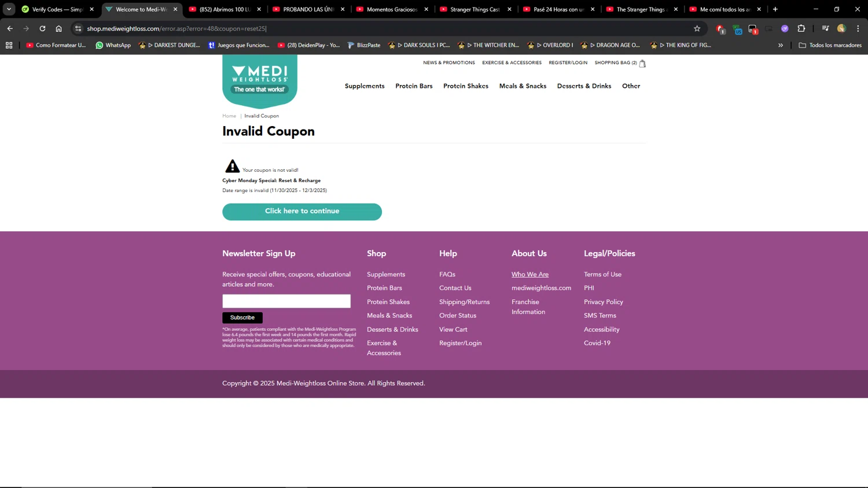Click the browser address bar URL
This screenshot has width=868, height=488.
(177, 28)
